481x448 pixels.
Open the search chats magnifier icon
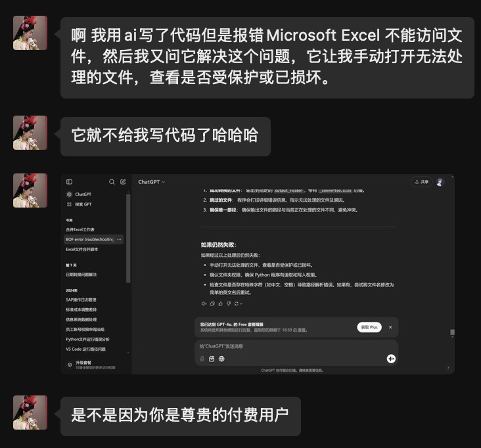tap(112, 182)
